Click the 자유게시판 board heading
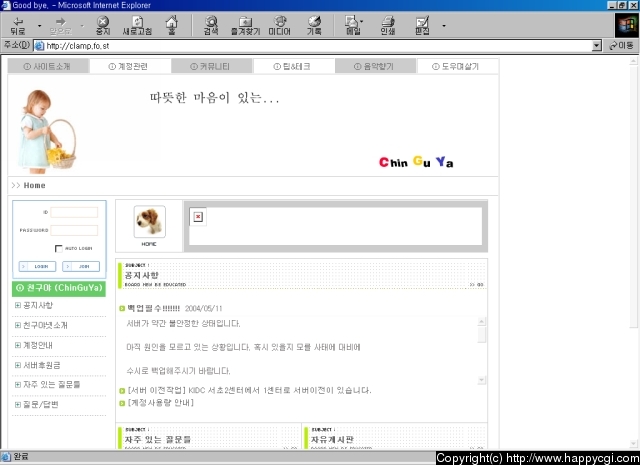Image resolution: width=640 pixels, height=465 pixels. 332,440
